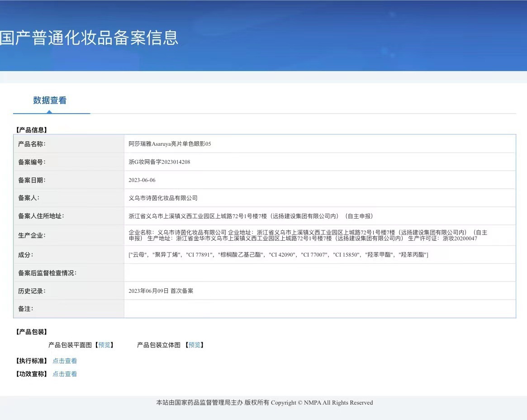This screenshot has height=420, width=527.
Task: Click the 备案人 label cell
Action: click(x=69, y=198)
